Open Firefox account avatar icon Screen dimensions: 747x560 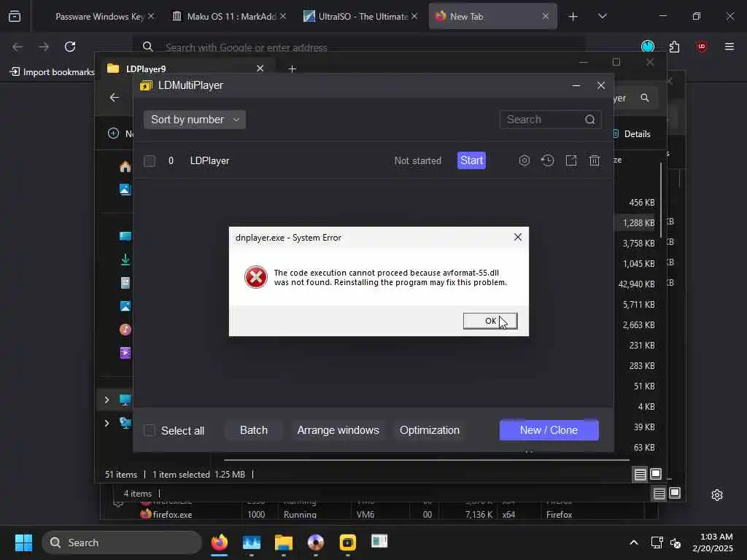[648, 47]
